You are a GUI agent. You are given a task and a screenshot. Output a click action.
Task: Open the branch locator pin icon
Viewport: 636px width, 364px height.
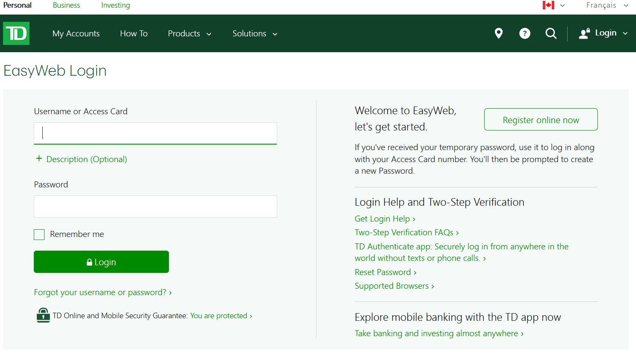498,33
